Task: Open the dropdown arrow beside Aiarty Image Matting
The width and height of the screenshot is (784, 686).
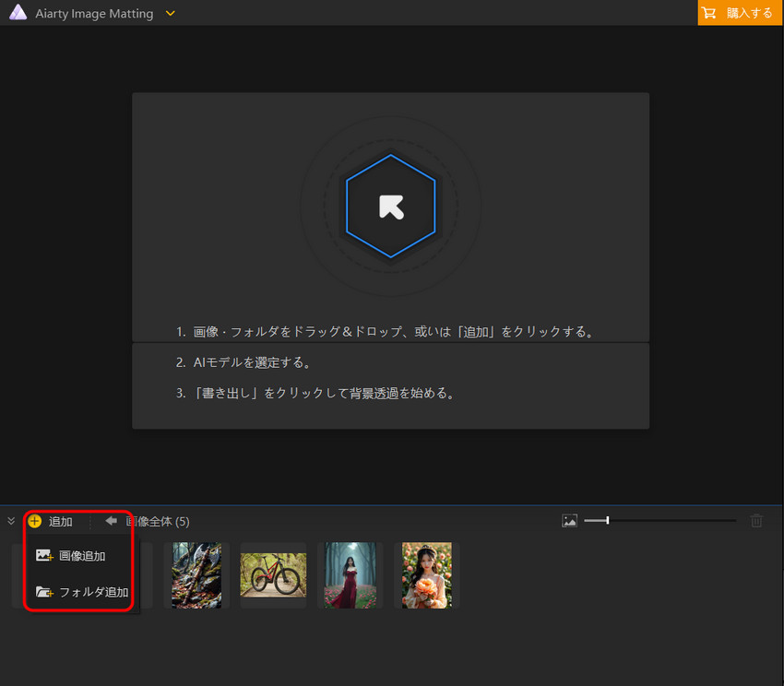Action: point(170,14)
